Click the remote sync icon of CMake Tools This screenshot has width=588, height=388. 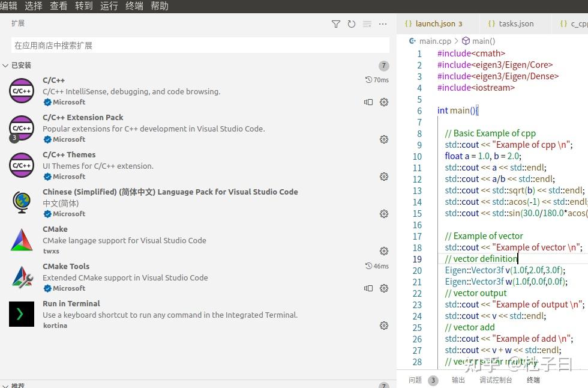point(368,288)
